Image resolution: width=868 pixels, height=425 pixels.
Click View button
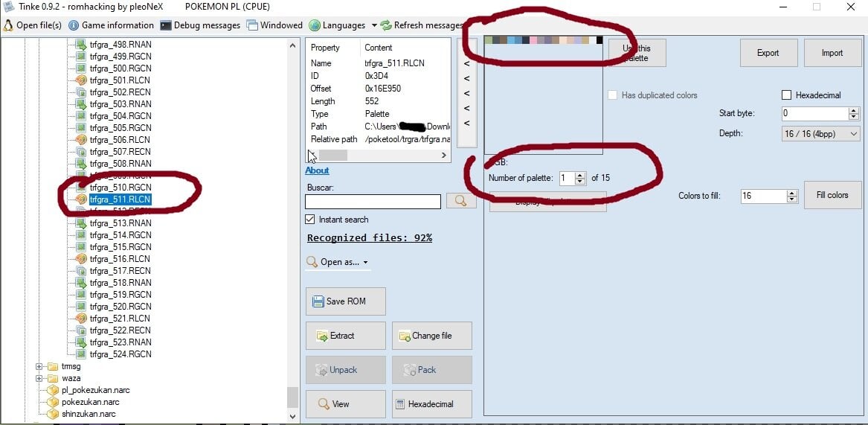pos(345,404)
